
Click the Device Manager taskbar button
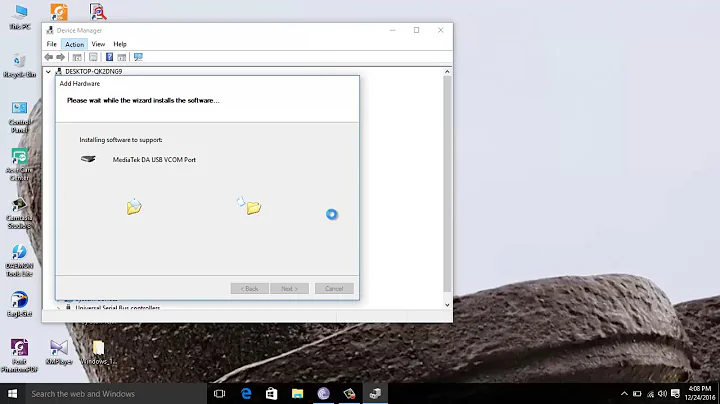pos(375,393)
